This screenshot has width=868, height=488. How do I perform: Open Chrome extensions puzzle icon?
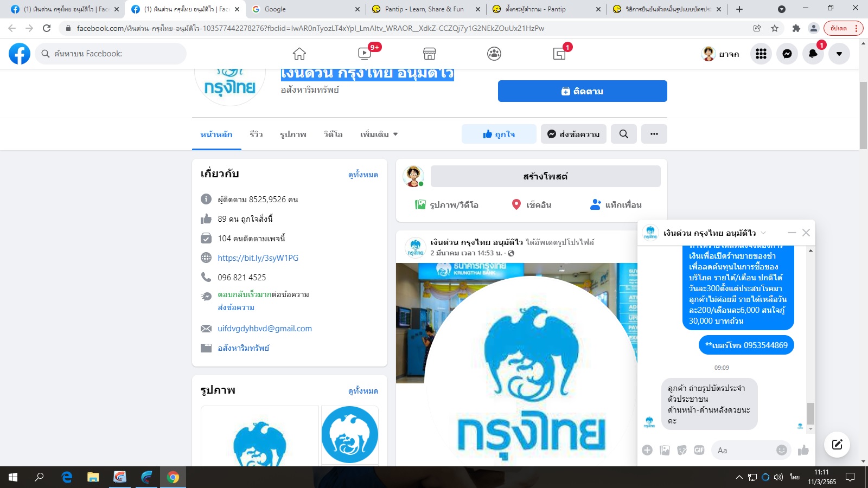pyautogui.click(x=796, y=28)
